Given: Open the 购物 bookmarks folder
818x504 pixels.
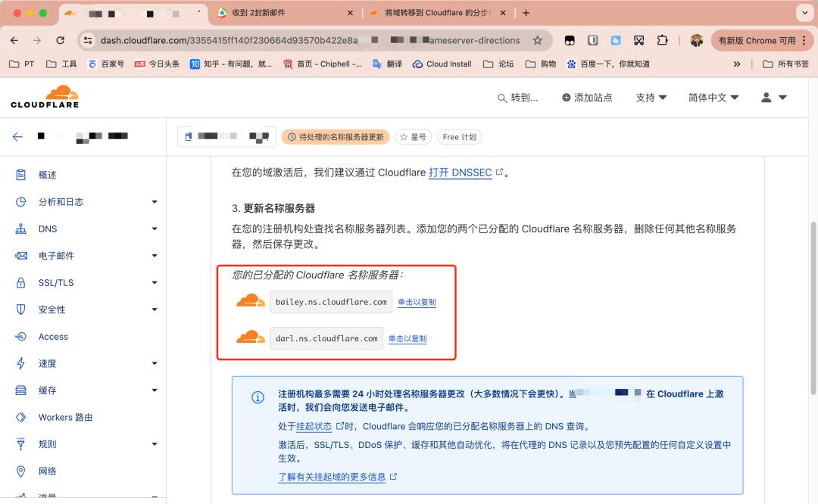Looking at the screenshot, I should point(541,64).
